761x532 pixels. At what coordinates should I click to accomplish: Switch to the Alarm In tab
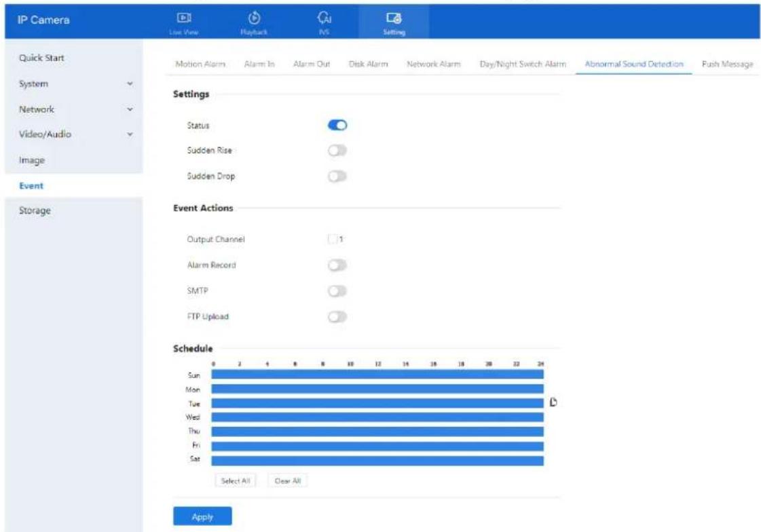point(259,64)
